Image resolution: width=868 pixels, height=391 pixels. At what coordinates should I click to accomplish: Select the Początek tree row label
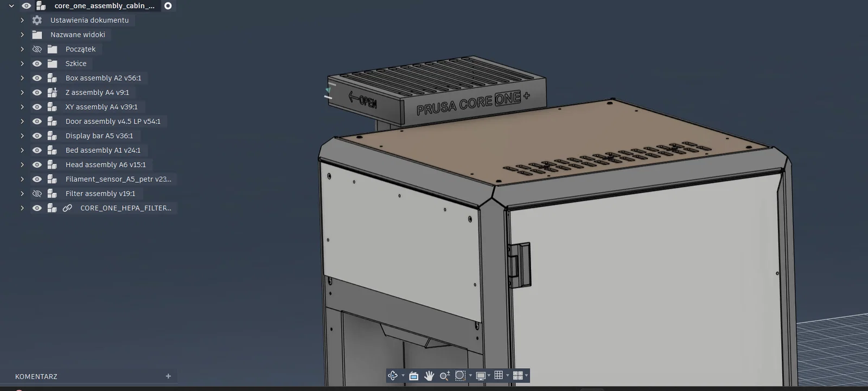tap(80, 49)
